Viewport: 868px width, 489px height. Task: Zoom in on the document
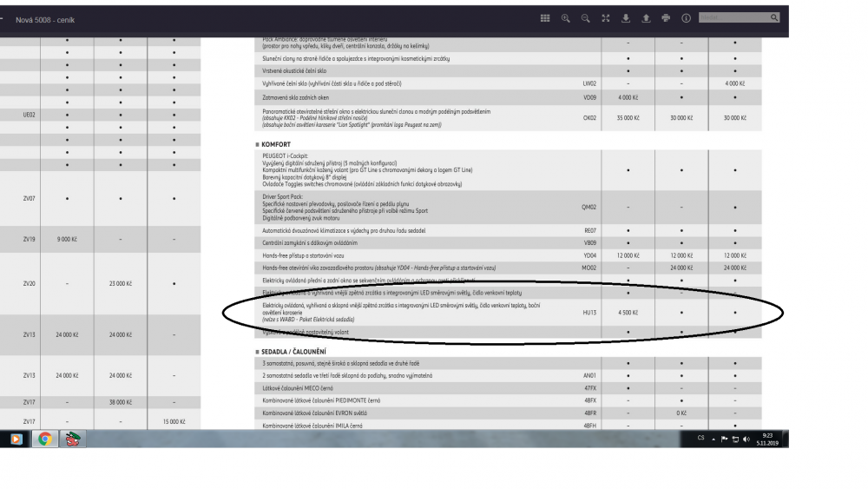565,18
